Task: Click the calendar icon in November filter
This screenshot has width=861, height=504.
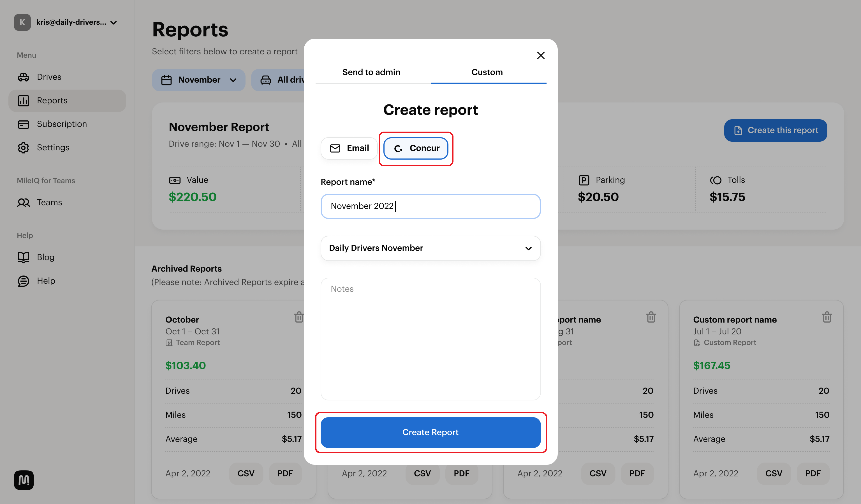Action: 166,80
